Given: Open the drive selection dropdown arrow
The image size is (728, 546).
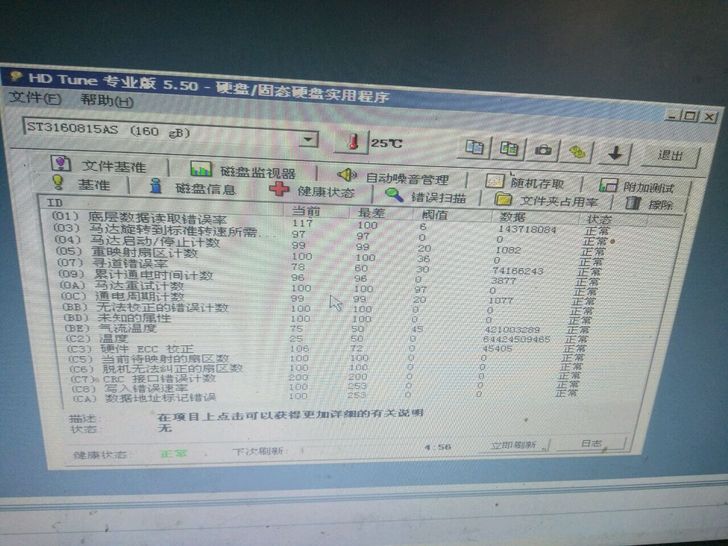Looking at the screenshot, I should point(308,139).
